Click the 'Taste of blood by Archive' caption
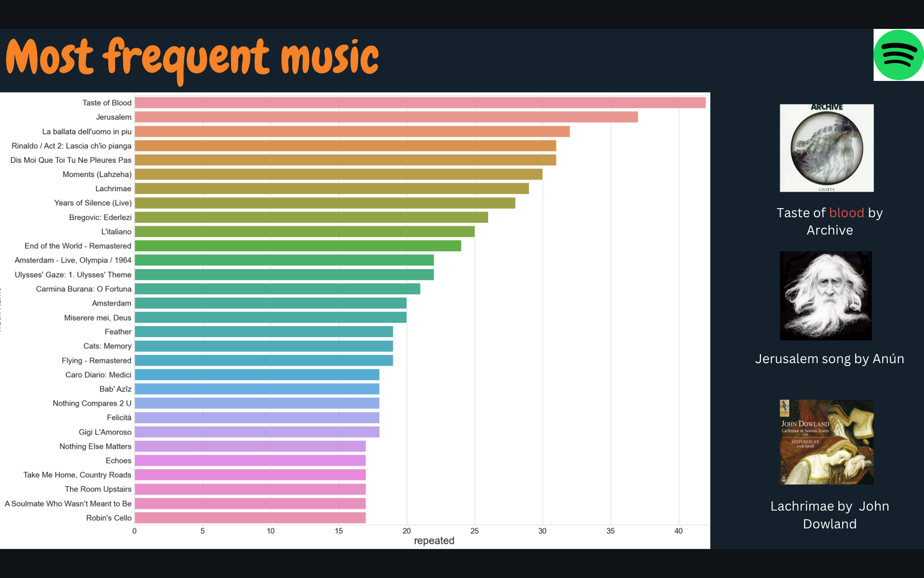This screenshot has height=578, width=924. (x=829, y=221)
